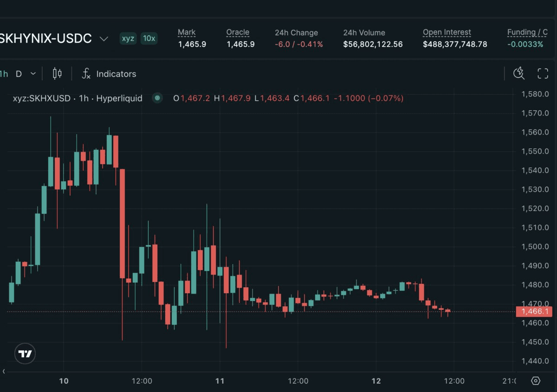Open the Indicators menu label
The image size is (557, 392).
click(116, 74)
